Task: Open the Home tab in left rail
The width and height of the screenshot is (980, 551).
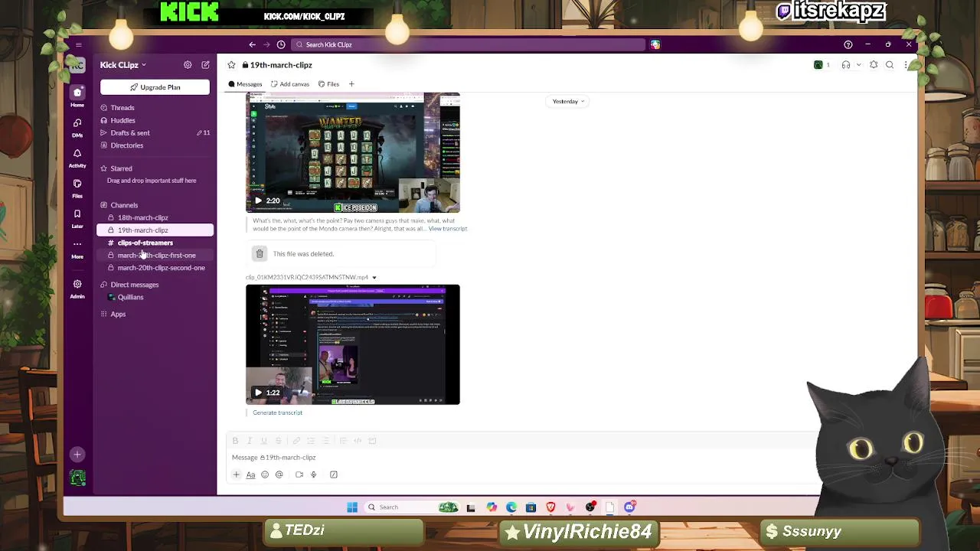Action: [x=77, y=97]
